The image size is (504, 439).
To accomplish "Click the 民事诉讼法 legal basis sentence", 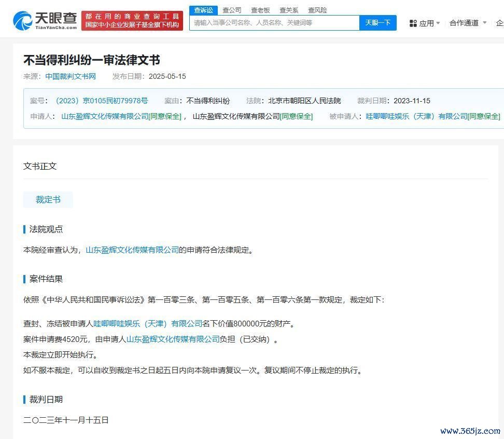I will (204, 300).
